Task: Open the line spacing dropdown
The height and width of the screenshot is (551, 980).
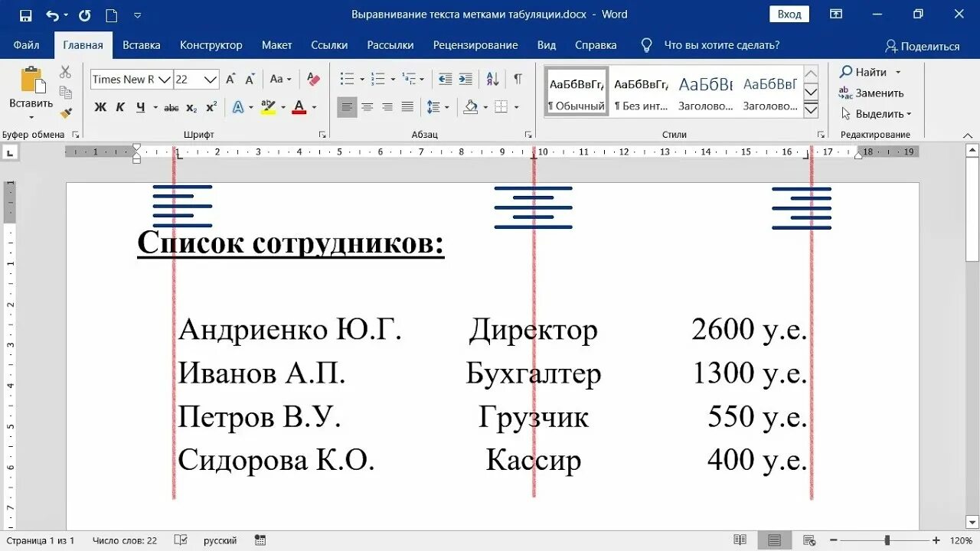Action: (x=438, y=107)
